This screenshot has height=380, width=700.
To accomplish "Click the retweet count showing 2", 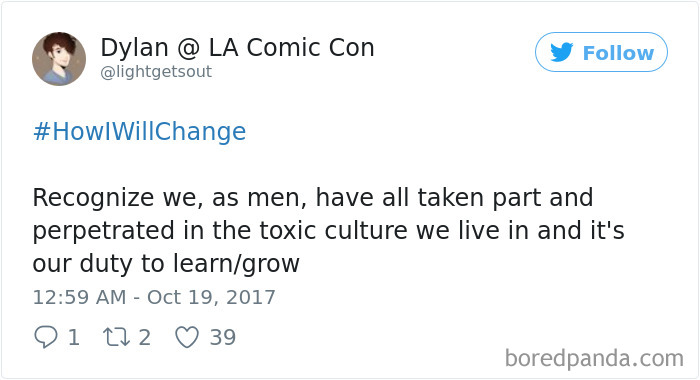I will (x=144, y=338).
